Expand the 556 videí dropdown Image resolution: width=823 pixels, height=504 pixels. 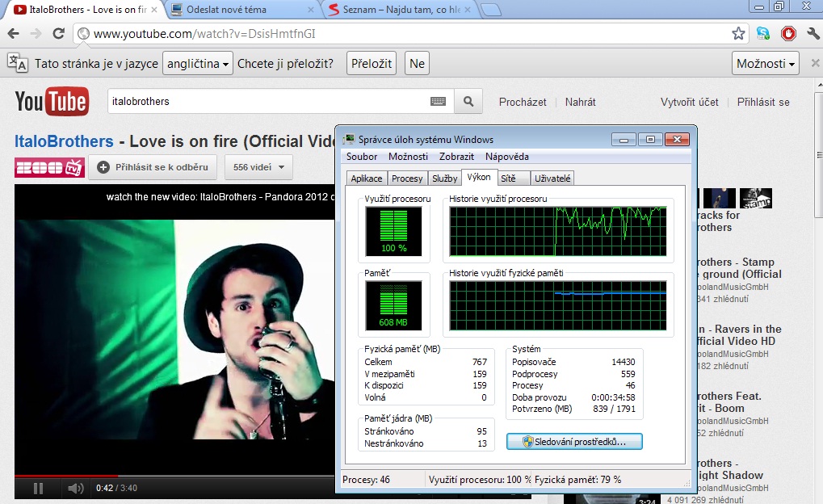(258, 167)
